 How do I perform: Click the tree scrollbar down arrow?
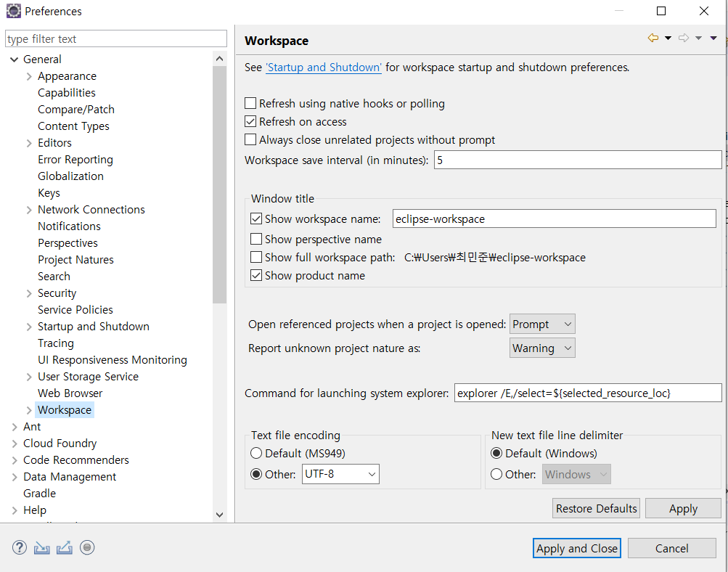tap(220, 515)
